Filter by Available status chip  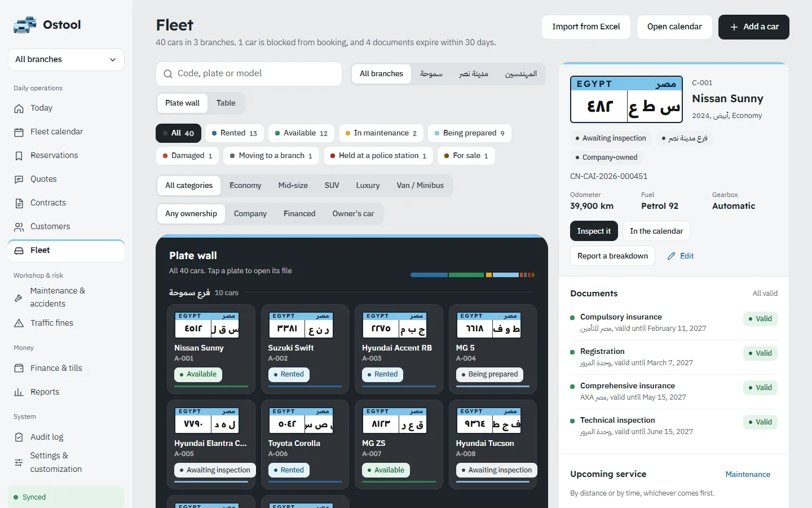tap(301, 133)
